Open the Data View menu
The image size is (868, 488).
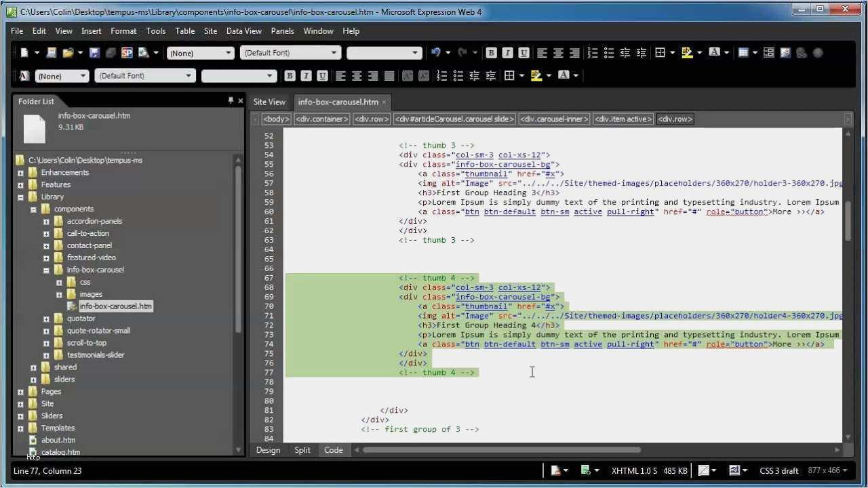tap(244, 31)
